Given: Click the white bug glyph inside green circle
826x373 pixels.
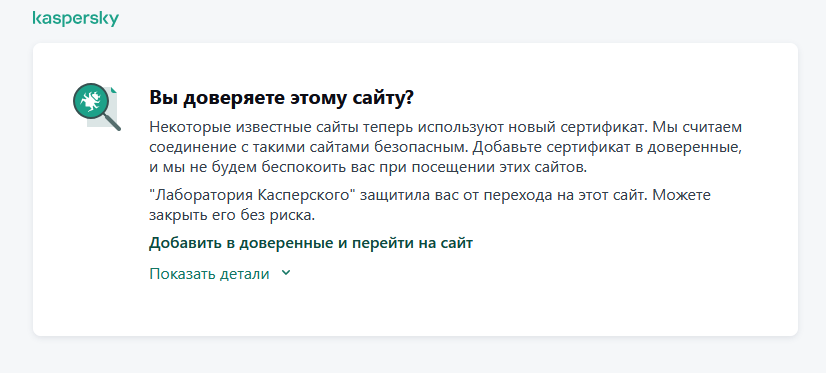Looking at the screenshot, I should pyautogui.click(x=91, y=101).
